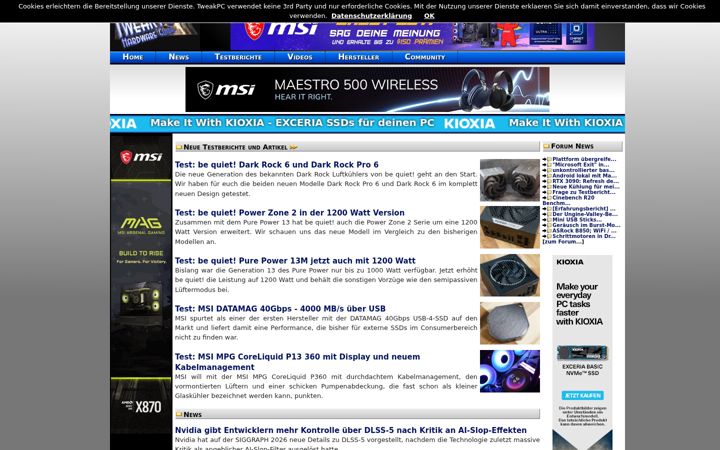Open the Community menu item
The width and height of the screenshot is (720, 450).
[425, 57]
